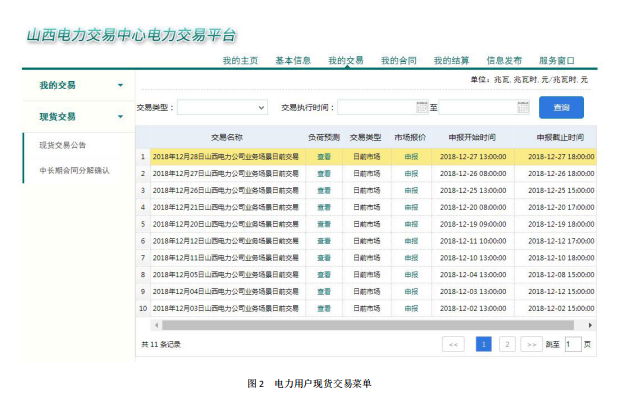Open the 信息发布 navigation tab
Viewport: 639px width, 409px height.
click(503, 61)
